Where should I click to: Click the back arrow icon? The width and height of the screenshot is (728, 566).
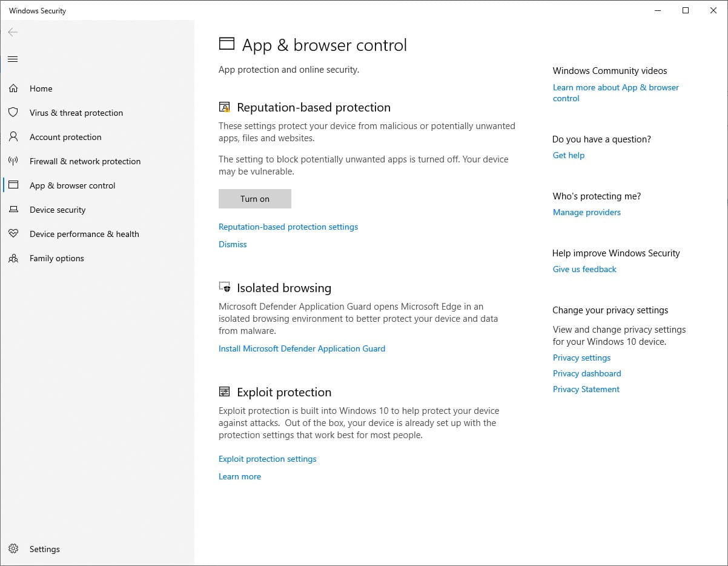pos(13,32)
